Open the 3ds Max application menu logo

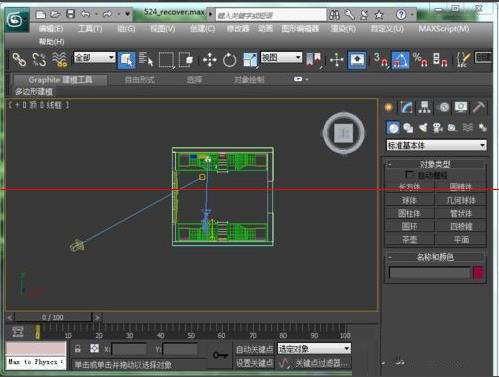click(17, 20)
